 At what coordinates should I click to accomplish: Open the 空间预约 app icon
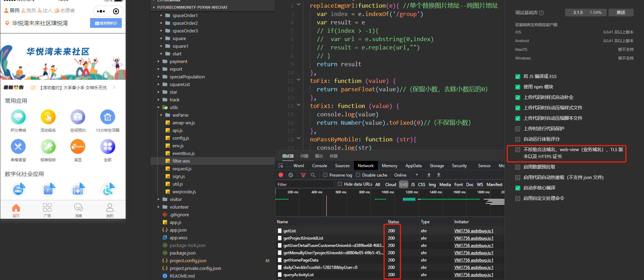pos(78,117)
